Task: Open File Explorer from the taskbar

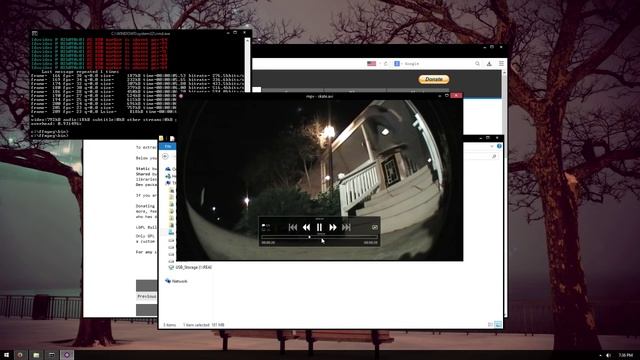Action: pos(36,355)
